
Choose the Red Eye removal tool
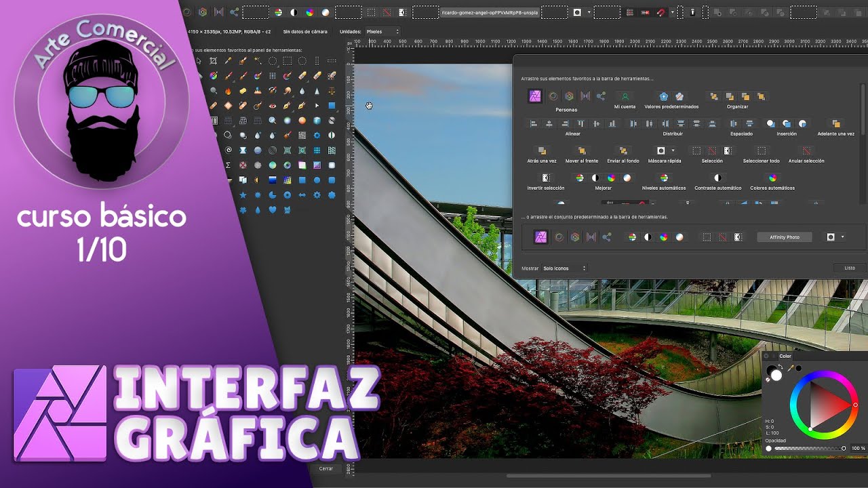pyautogui.click(x=273, y=106)
